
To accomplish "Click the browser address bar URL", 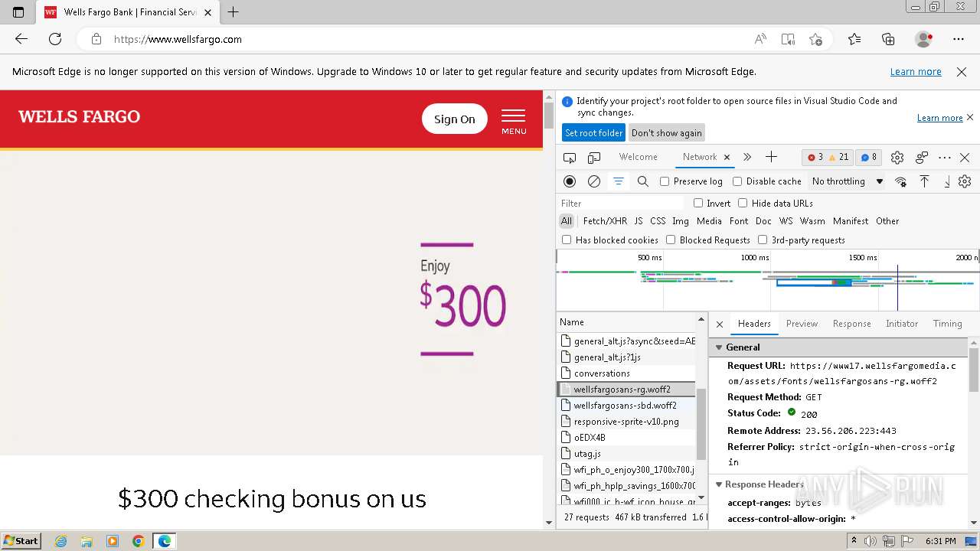I will tap(178, 39).
